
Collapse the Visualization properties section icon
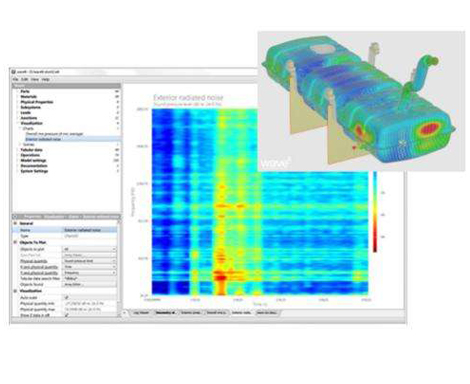coord(15,291)
